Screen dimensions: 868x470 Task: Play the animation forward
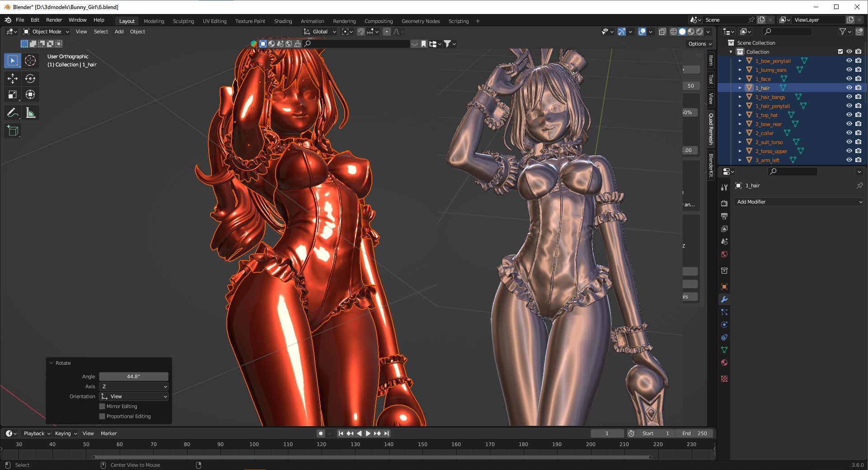pos(368,433)
